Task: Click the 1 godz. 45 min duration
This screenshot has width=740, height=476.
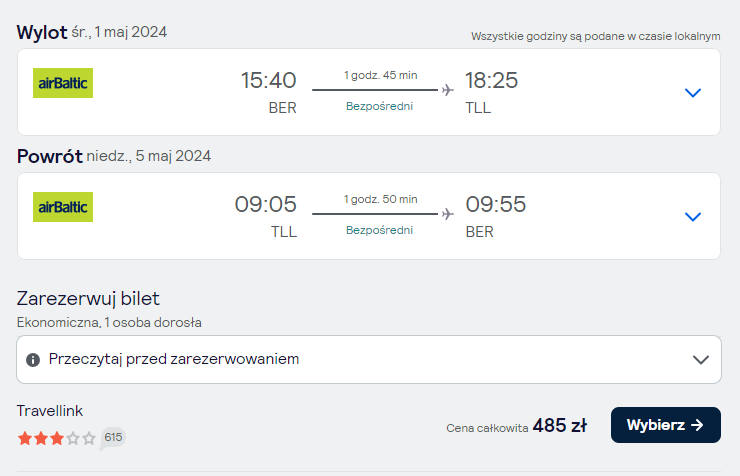Action: (380, 75)
